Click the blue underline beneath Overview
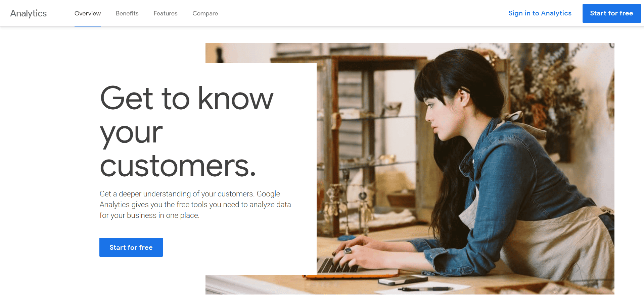Screen dimensions: 644x295 (88, 26)
